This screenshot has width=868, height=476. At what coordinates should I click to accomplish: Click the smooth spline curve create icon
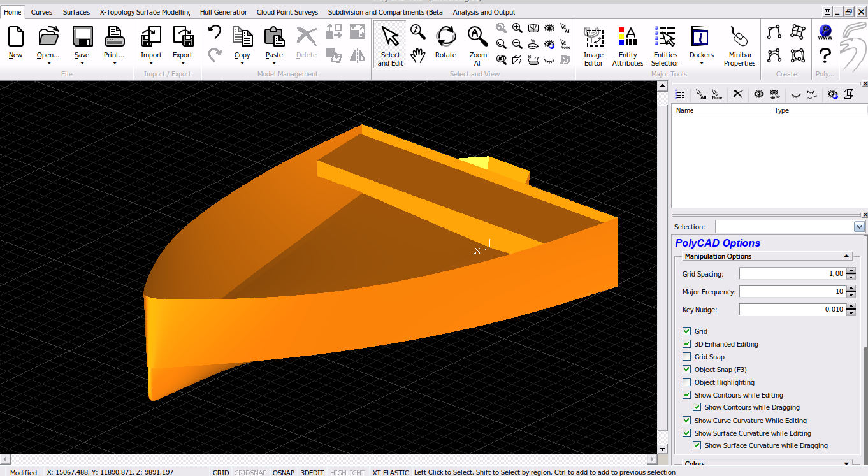point(774,55)
